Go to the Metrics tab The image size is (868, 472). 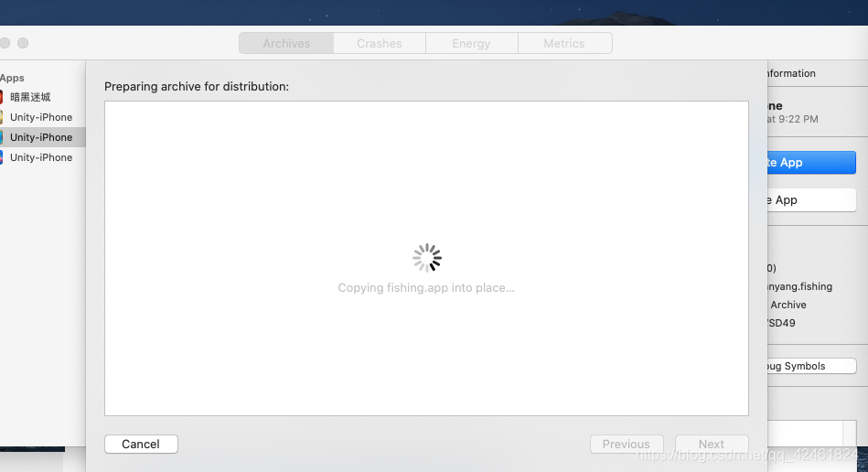564,43
